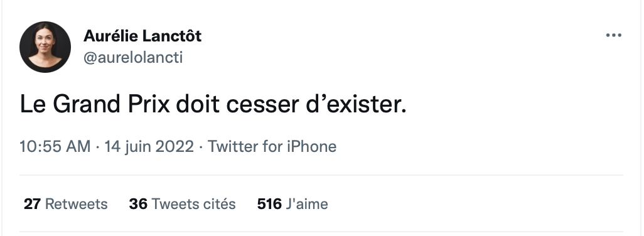
Task: Click the number 516 like count
Action: click(x=269, y=204)
